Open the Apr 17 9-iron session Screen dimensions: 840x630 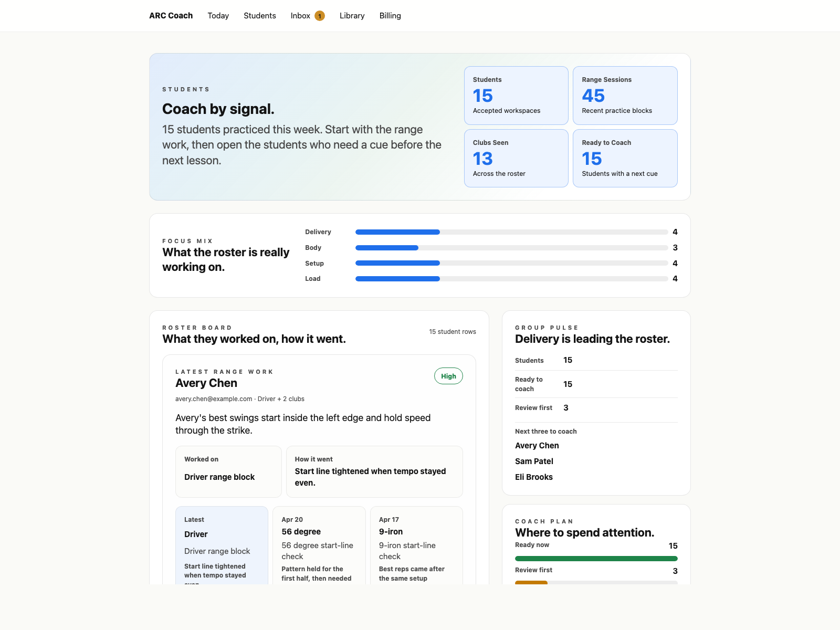click(x=416, y=546)
